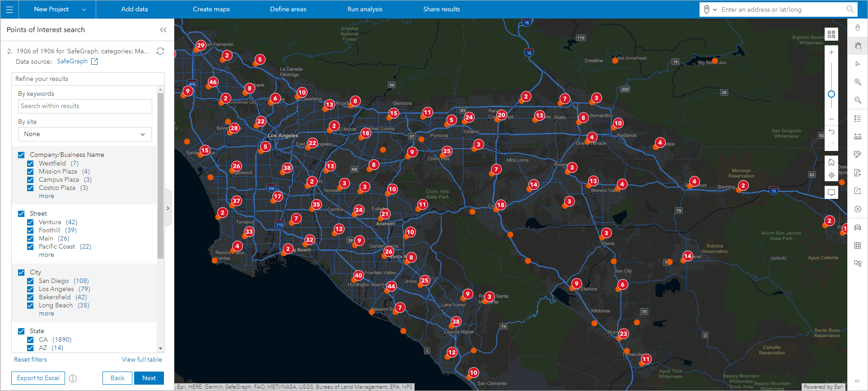868x391 pixels.
Task: Toggle Ventura (42) street checkbox
Action: [x=30, y=222]
